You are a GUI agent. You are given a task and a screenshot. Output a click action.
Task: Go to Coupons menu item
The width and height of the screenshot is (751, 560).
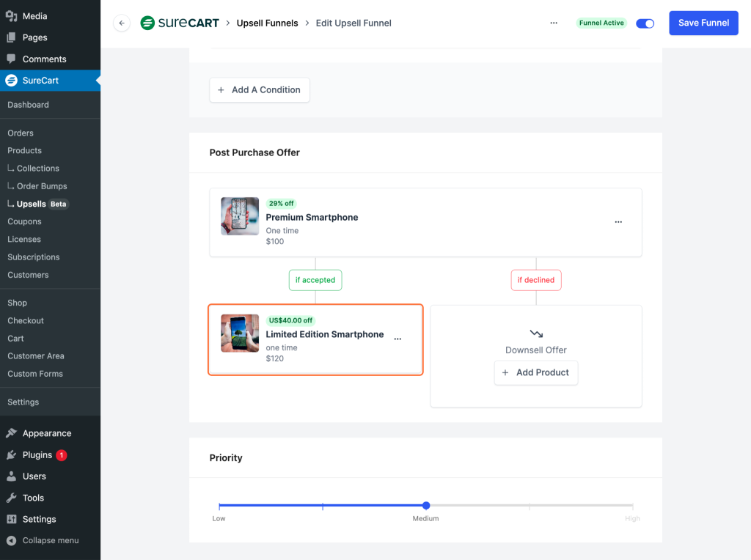(x=24, y=221)
